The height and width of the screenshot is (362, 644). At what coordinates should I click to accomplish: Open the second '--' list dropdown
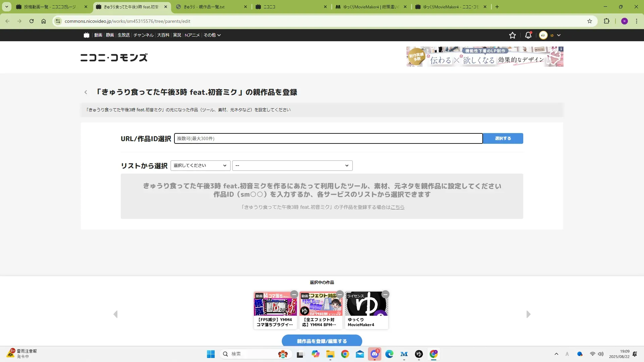(x=292, y=166)
